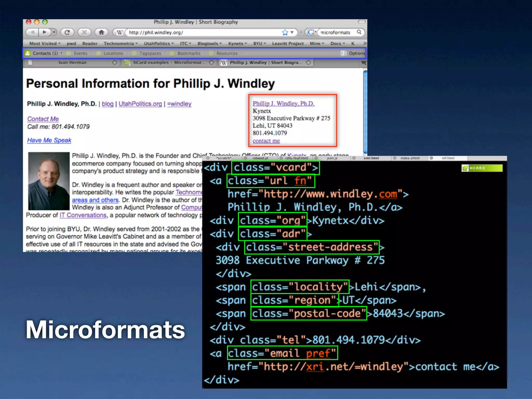Switch to the json.js editor tab
The height and width of the screenshot is (399, 532).
332,158
